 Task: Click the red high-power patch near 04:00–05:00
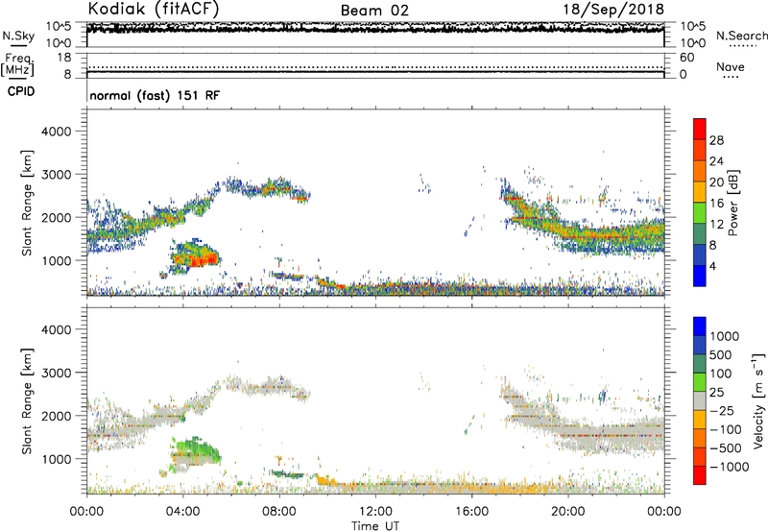click(203, 258)
